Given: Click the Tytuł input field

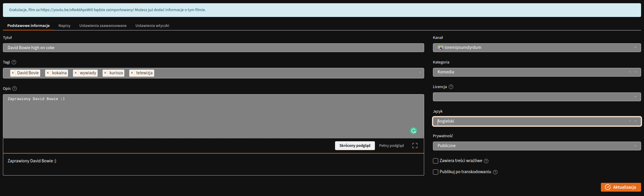Looking at the screenshot, I should [213, 48].
